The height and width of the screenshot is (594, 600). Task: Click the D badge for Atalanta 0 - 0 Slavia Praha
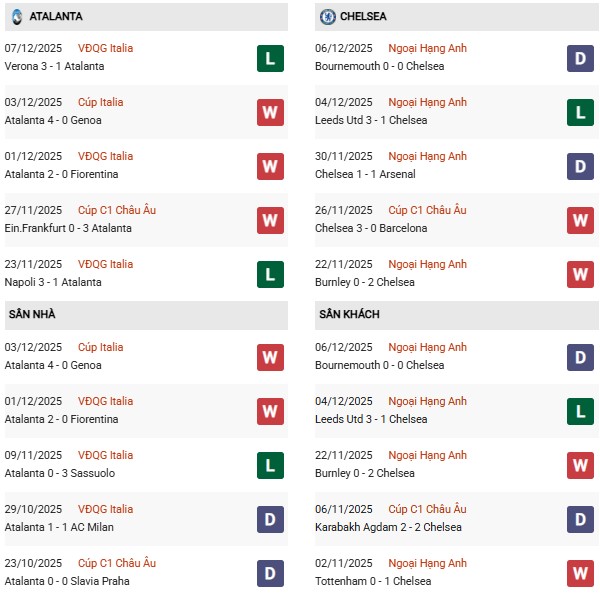tap(270, 573)
